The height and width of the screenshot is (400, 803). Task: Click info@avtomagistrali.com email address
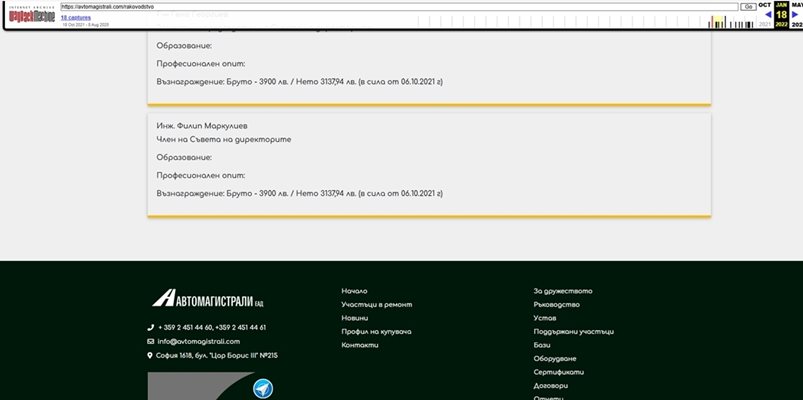pos(199,342)
